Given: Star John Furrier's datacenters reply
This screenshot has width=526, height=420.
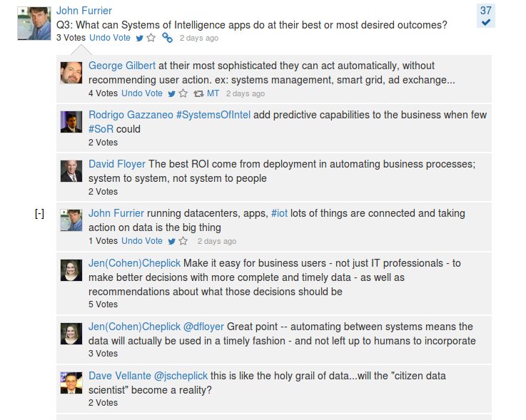Looking at the screenshot, I should coord(183,241).
